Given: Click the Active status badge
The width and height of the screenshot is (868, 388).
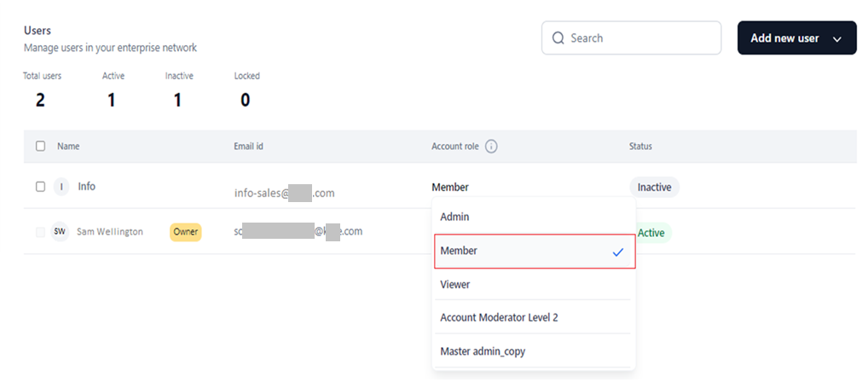Looking at the screenshot, I should pyautogui.click(x=653, y=233).
